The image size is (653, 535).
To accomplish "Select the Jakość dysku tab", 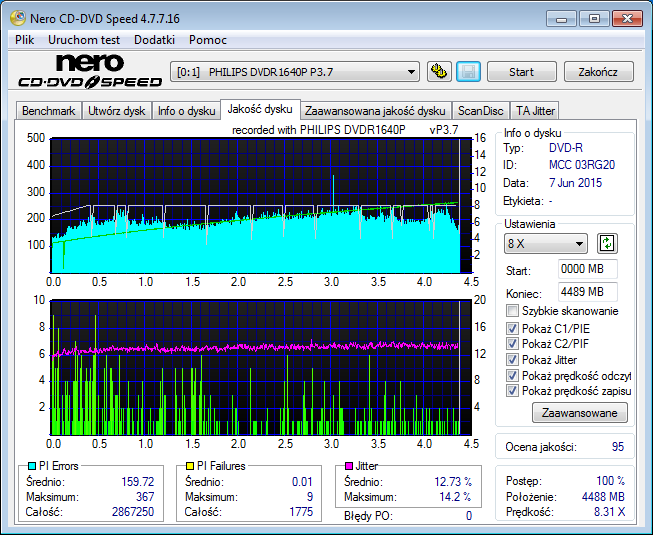I will click(260, 109).
